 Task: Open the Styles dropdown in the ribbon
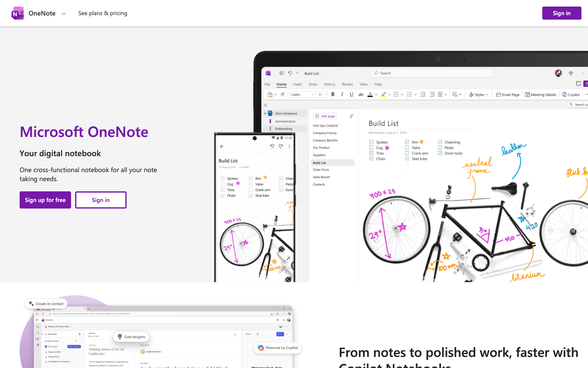click(479, 94)
